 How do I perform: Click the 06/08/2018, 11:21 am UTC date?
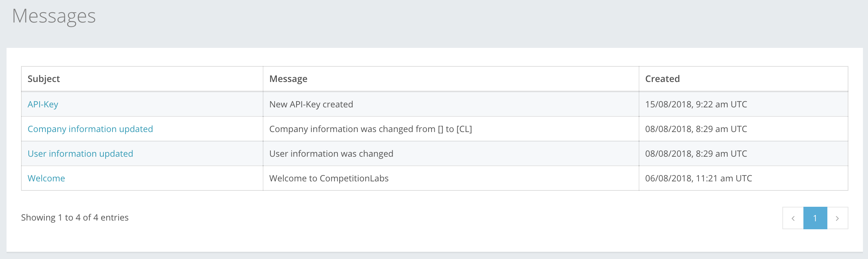[x=698, y=178]
